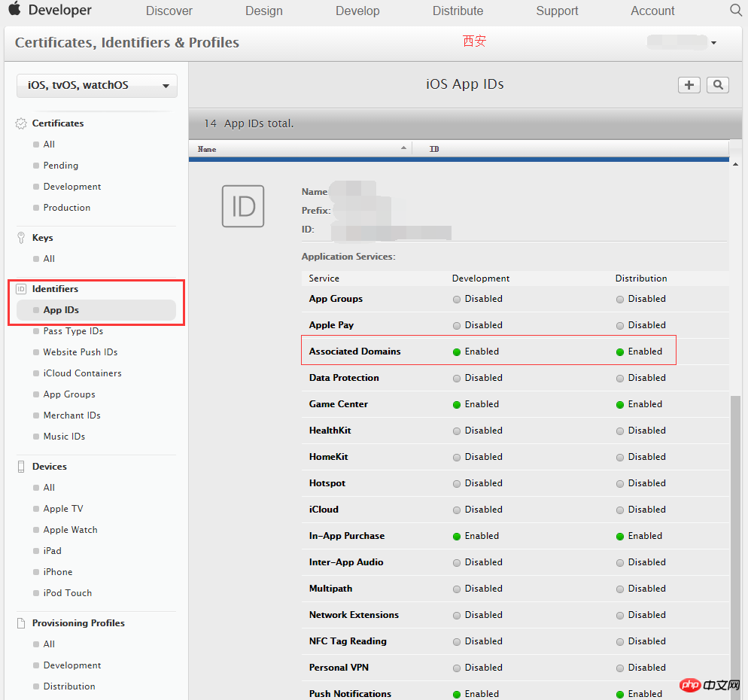Image resolution: width=748 pixels, height=700 pixels.
Task: Show All provisioning profiles
Action: click(x=49, y=644)
